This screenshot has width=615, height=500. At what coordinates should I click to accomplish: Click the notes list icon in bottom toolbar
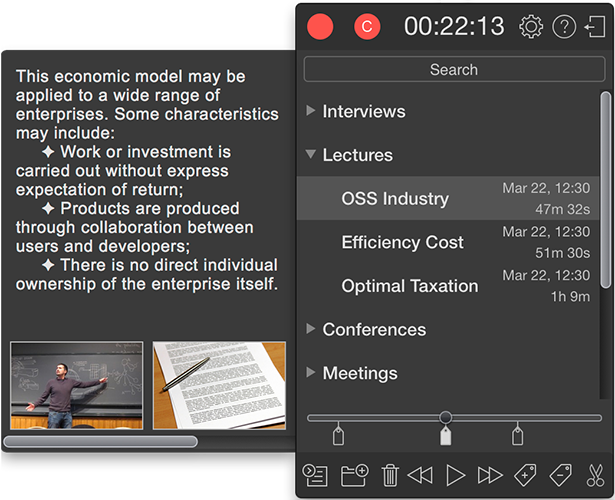315,475
